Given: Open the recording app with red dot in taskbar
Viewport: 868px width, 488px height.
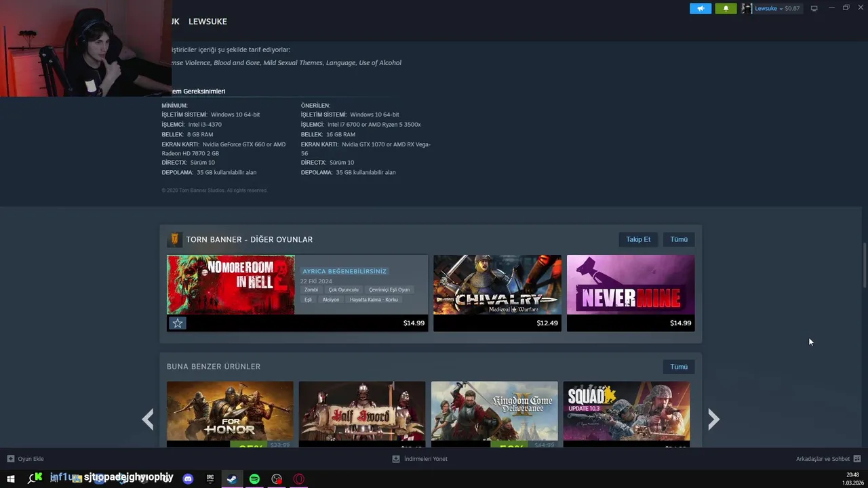Looking at the screenshot, I should pos(277,479).
